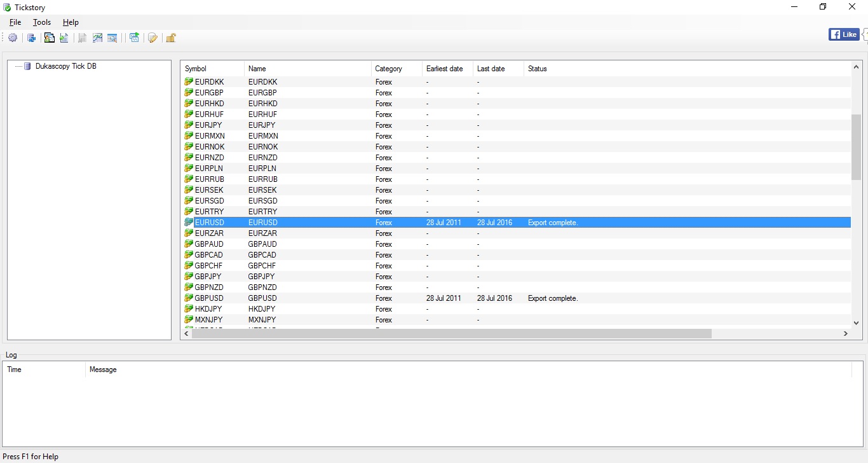Viewport: 868px width, 463px height.
Task: Sort by the Symbol column header
Action: [x=212, y=69]
